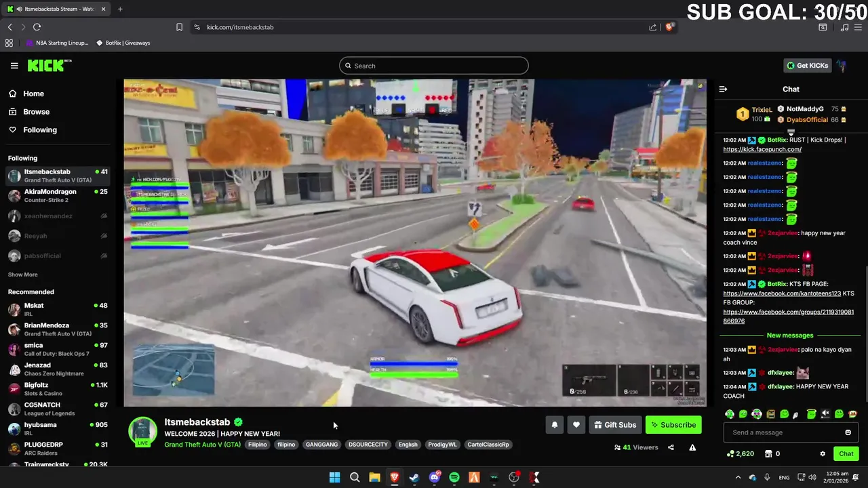Click the green Chat send button
Viewport: 868px width, 488px height.
coord(846,454)
